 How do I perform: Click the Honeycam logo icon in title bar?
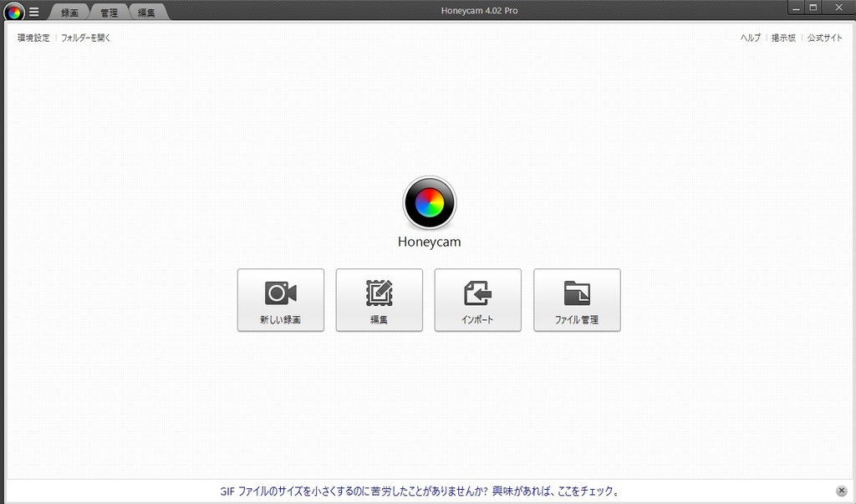13,12
